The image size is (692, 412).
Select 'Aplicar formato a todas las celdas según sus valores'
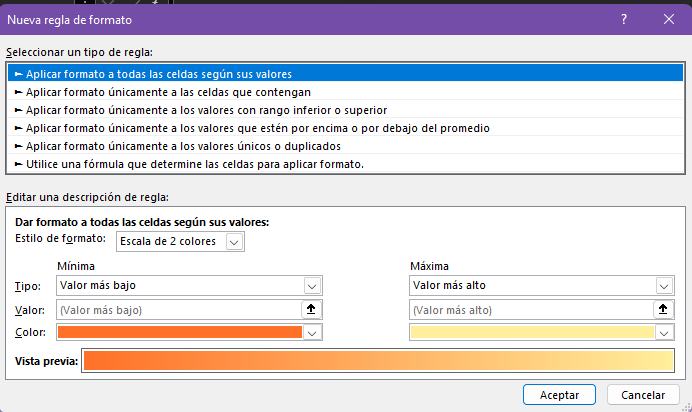[x=345, y=74]
